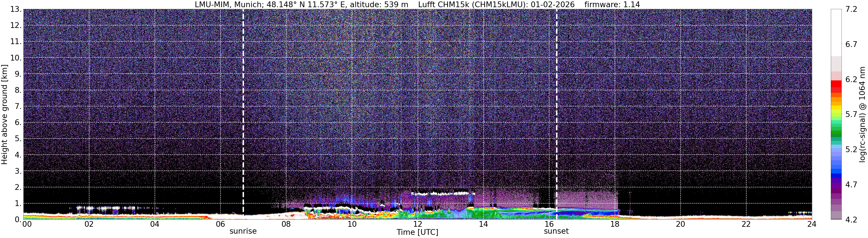The height and width of the screenshot is (238, 868).
Task: Click the height axis tick 13.
Action: (16, 10)
